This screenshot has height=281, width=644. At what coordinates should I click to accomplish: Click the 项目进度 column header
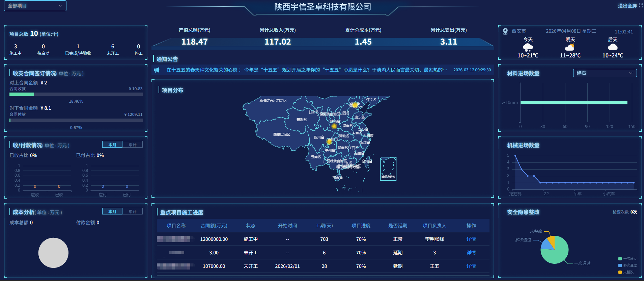(x=361, y=226)
